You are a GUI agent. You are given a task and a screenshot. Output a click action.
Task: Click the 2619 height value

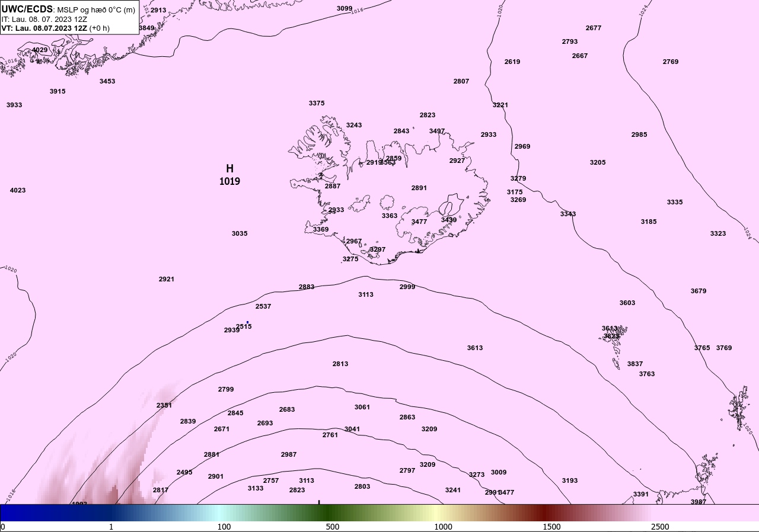click(512, 62)
